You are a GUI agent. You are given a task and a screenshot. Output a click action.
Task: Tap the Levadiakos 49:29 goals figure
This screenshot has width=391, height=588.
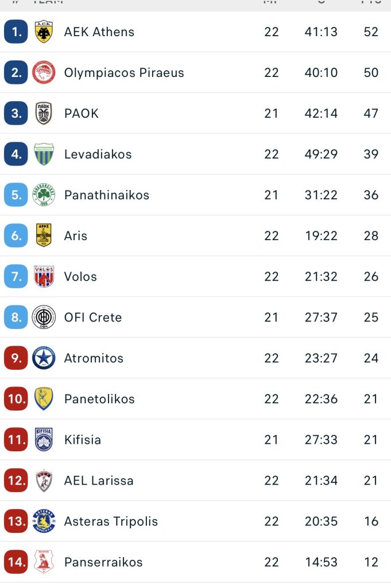[x=321, y=154]
